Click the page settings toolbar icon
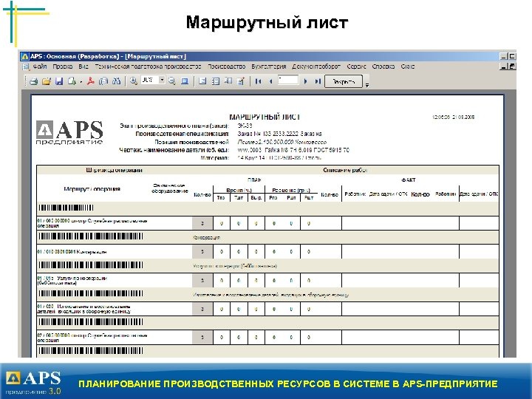 228,81
